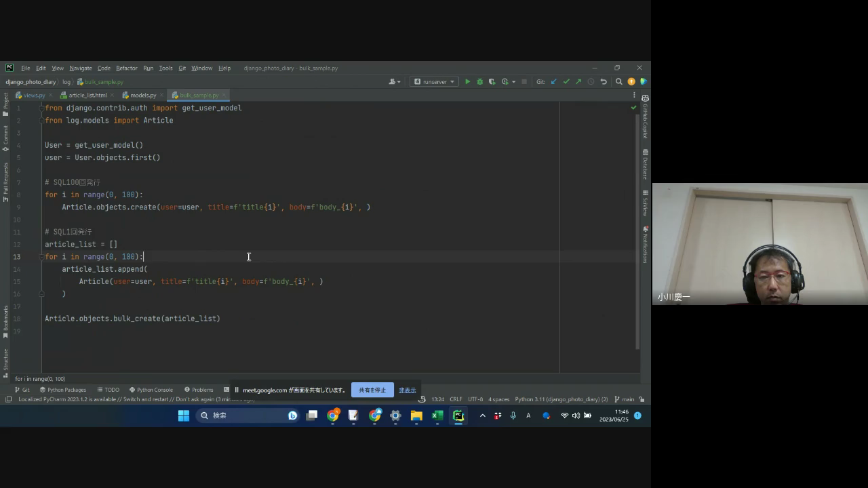Screen dimensions: 868x488
Task: Click the green Debug bug icon
Action: point(479,82)
